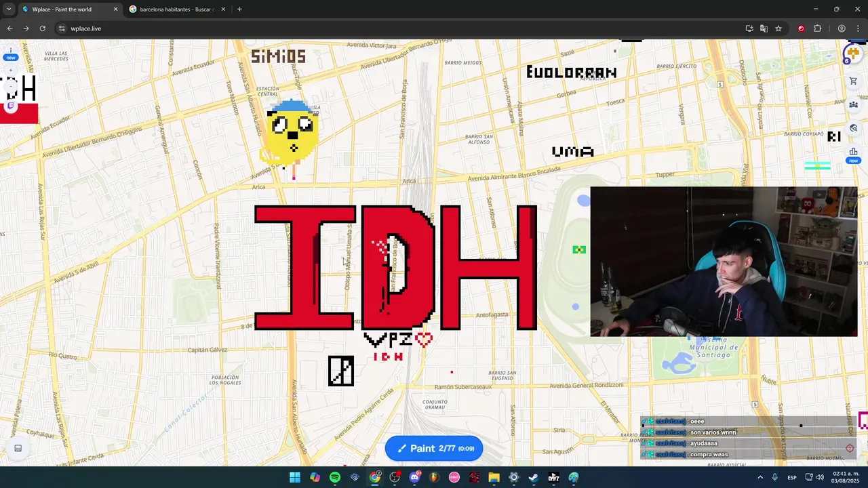Click the red location target icon on the map
Image resolution: width=868 pixels, height=488 pixels.
pyautogui.click(x=850, y=448)
